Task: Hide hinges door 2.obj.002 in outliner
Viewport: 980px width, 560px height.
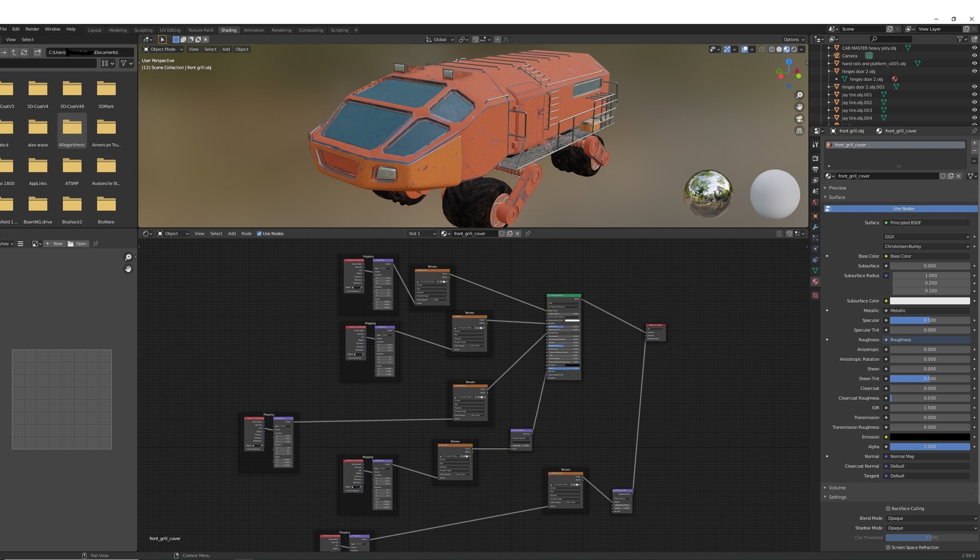Action: tap(974, 87)
